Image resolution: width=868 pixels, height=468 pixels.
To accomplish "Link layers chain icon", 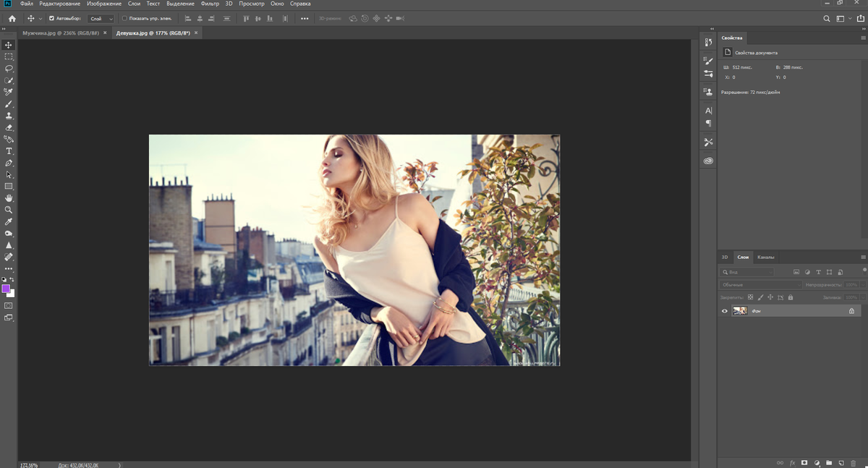I will click(x=780, y=462).
